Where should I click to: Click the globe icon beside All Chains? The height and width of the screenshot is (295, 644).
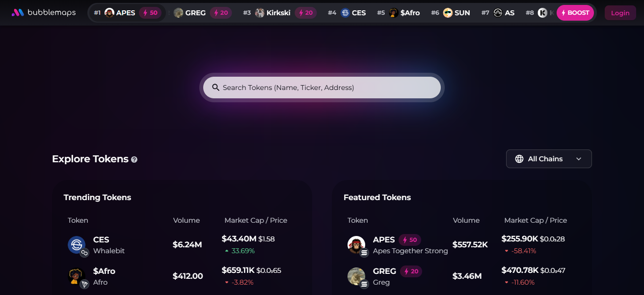point(519,159)
